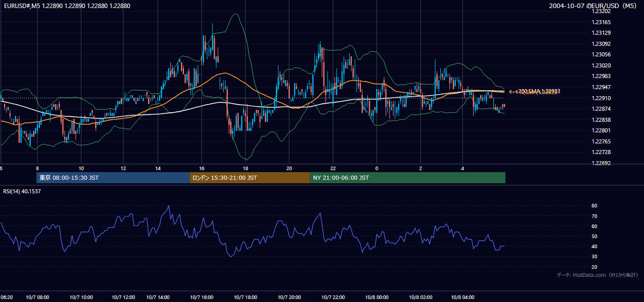Image resolution: width=644 pixels, height=302 pixels.
Task: Click price axis label 1.22801
Action: pos(601,130)
